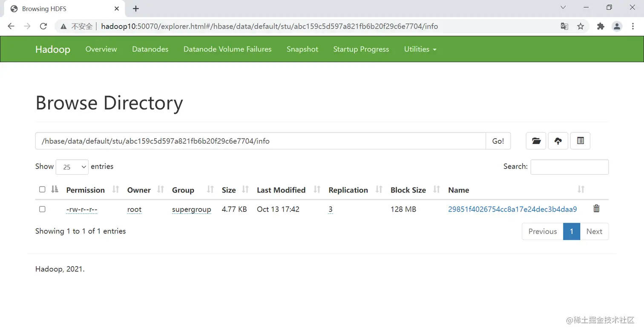Screen dimensions: 644x334
Task: Click the 128 MB block size cell
Action: (403, 209)
